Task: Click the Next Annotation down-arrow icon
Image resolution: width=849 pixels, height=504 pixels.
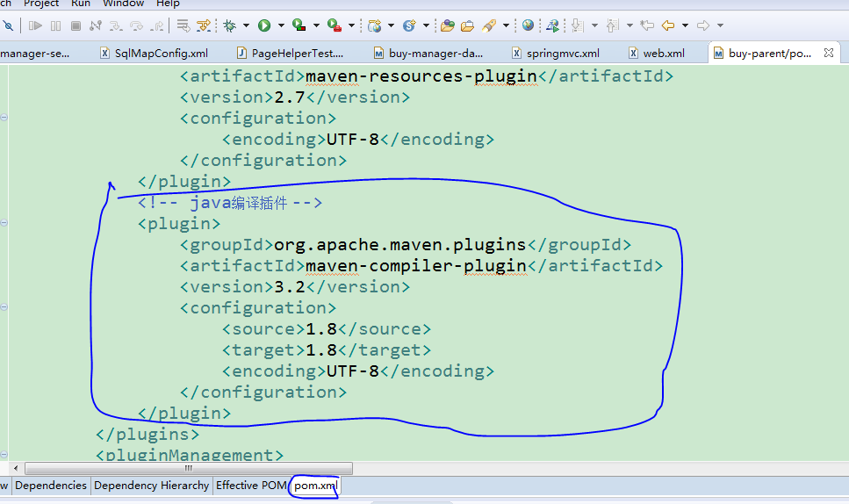Action: point(578,25)
